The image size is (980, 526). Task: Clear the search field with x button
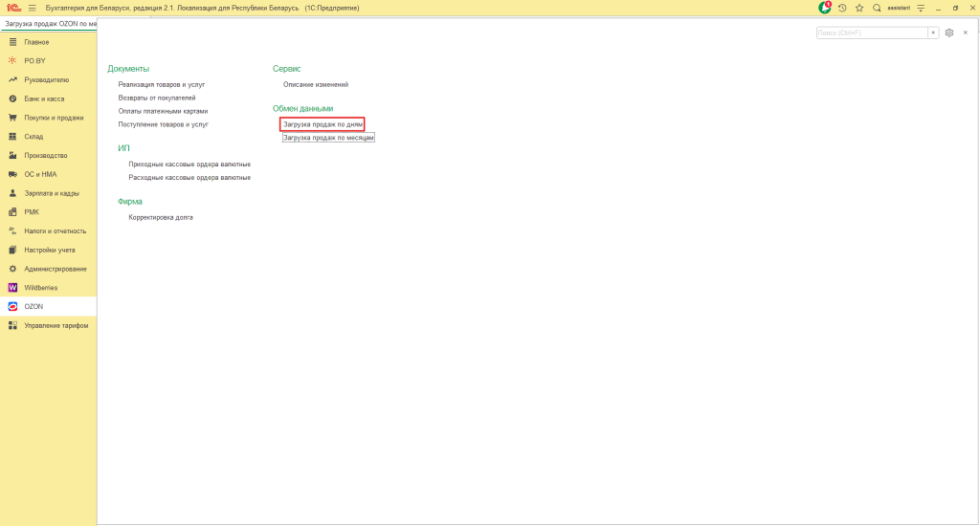tap(933, 33)
